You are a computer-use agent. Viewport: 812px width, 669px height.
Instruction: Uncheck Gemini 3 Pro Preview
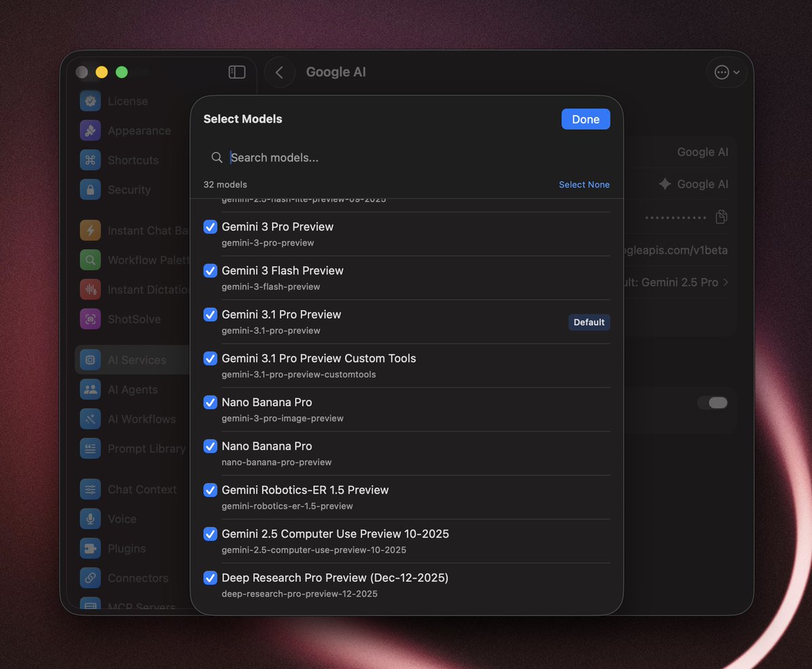click(210, 227)
